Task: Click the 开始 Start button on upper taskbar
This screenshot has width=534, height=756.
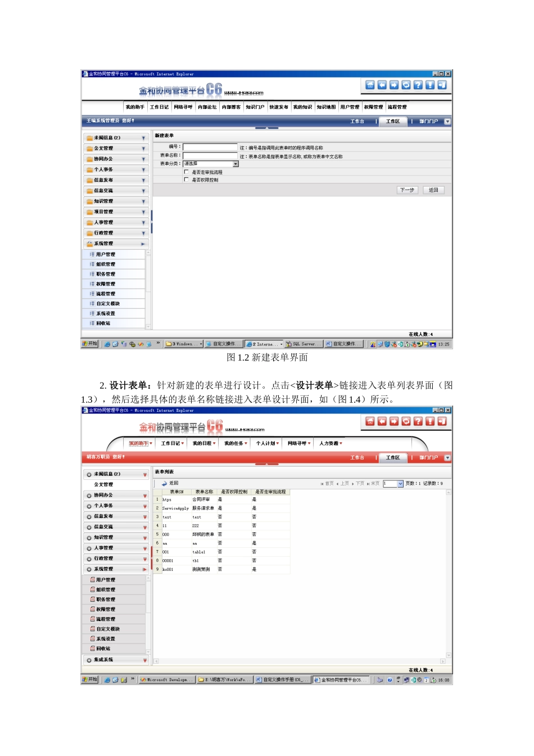Action: click(x=89, y=344)
